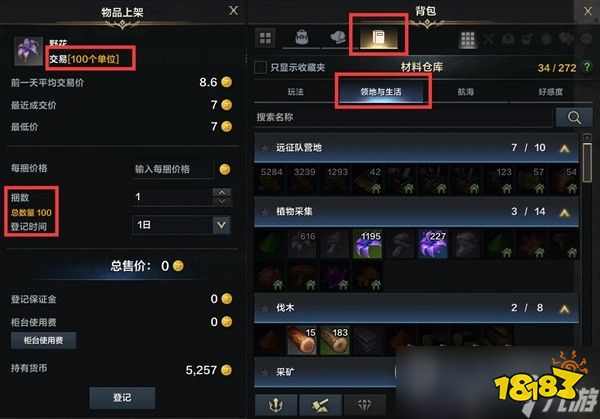Screen dimensions: 600x419
Task: Switch to the 航海 tab
Action: click(465, 92)
